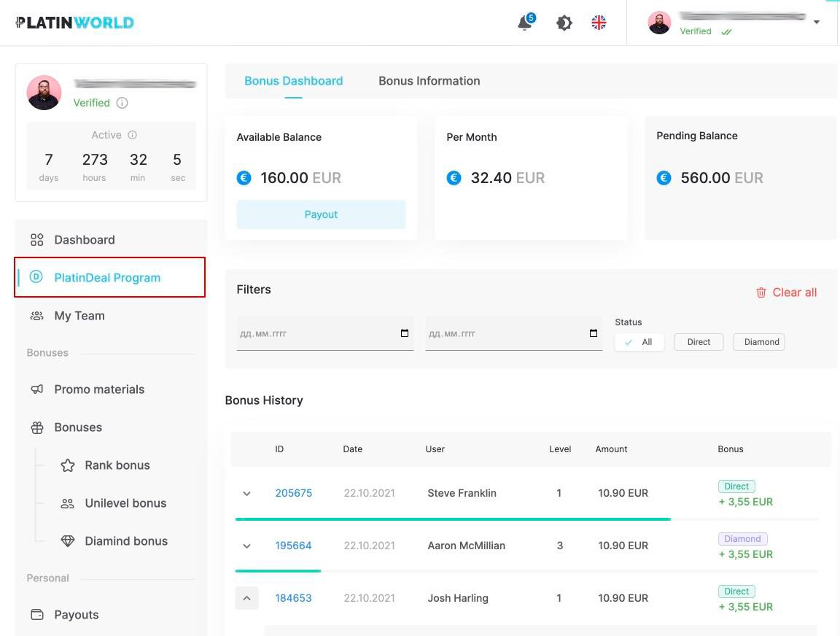Viewport: 840px width, 636px height.
Task: Expand the Steve Franklin bonus row
Action: coord(246,494)
